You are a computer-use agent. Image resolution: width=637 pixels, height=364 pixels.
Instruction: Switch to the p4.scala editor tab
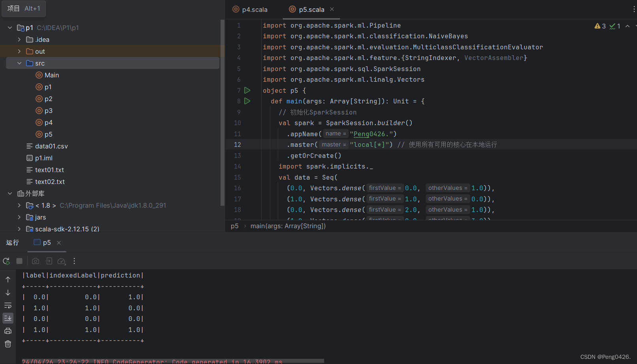[x=254, y=9]
